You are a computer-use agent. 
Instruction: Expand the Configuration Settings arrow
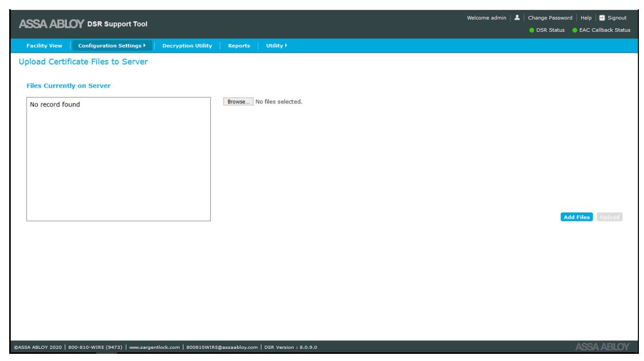pyautogui.click(x=145, y=46)
